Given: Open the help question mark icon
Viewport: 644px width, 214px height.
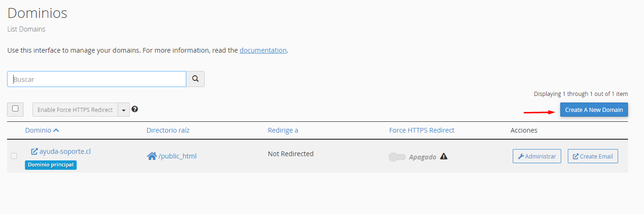Looking at the screenshot, I should [135, 109].
